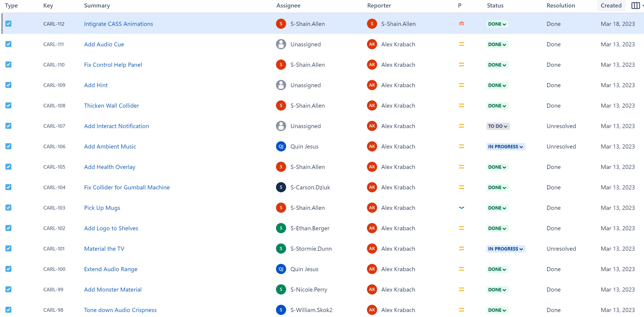
Task: Sort by the Created column
Action: pos(611,5)
